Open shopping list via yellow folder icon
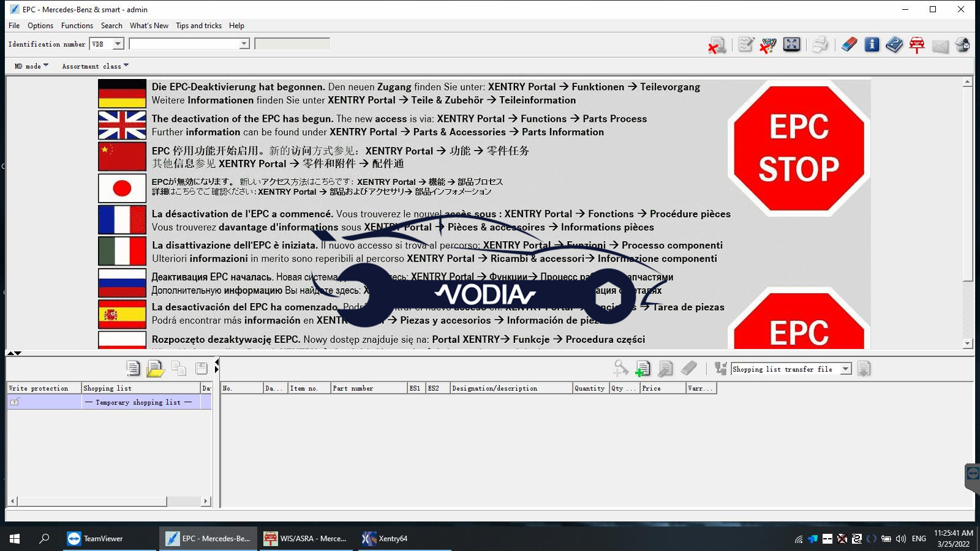 click(156, 368)
